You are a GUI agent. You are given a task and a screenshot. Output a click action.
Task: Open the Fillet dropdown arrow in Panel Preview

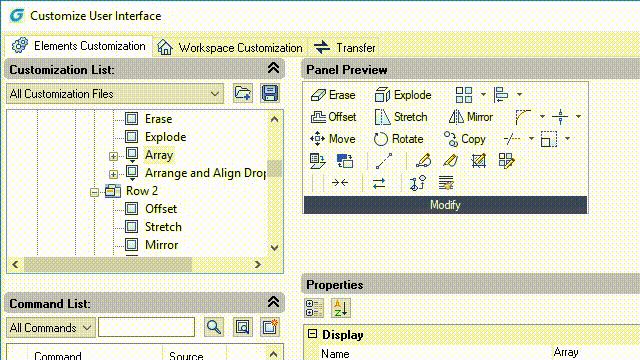pos(542,117)
